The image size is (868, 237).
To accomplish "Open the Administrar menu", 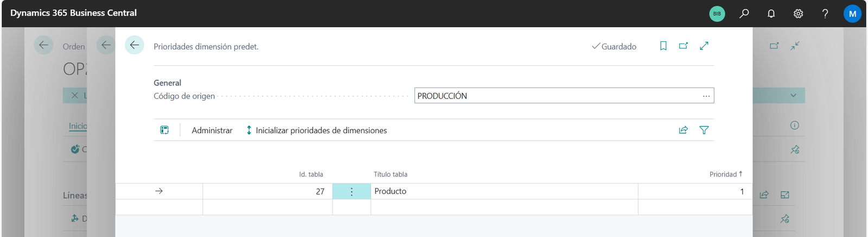I will (212, 130).
